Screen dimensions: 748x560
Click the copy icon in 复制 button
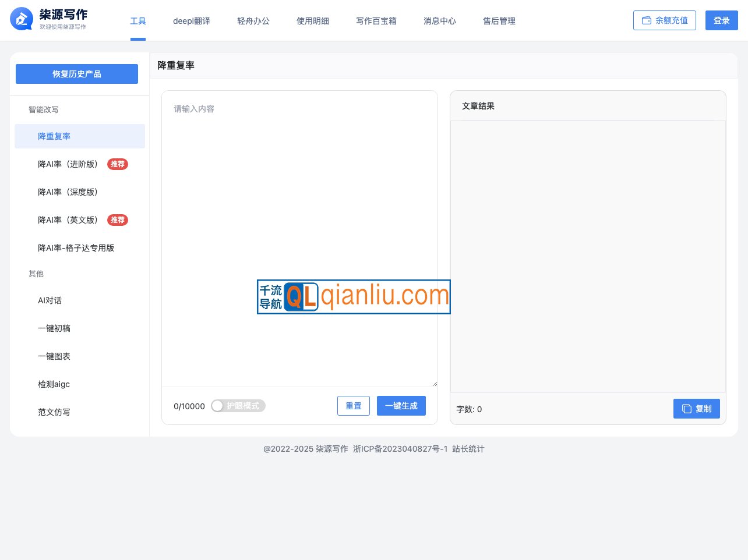click(x=686, y=409)
